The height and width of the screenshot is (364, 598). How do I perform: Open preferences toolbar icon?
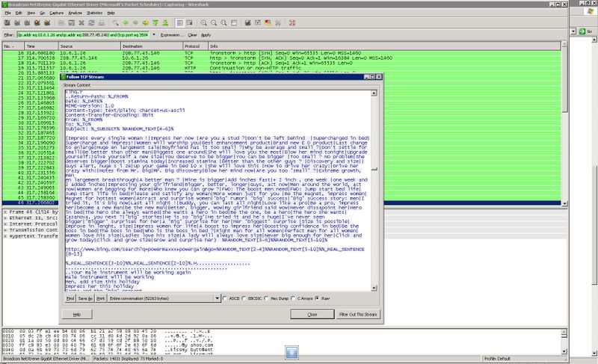click(x=278, y=23)
